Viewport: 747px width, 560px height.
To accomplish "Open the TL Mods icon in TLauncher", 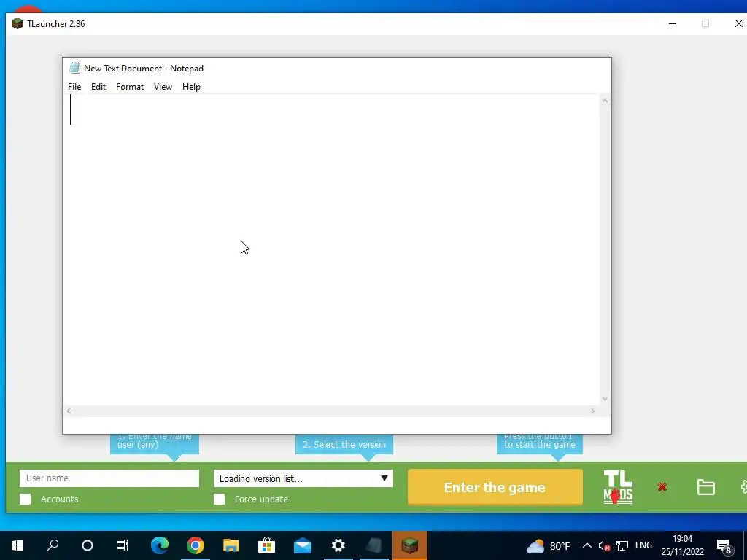I will coord(618,487).
